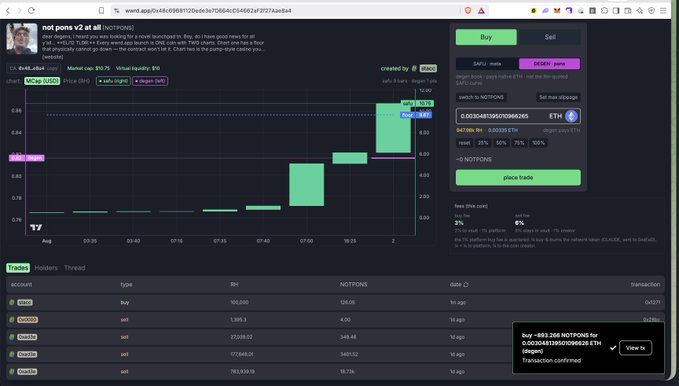
Task: Click the 100,000 RH value in buy row
Action: click(x=239, y=302)
